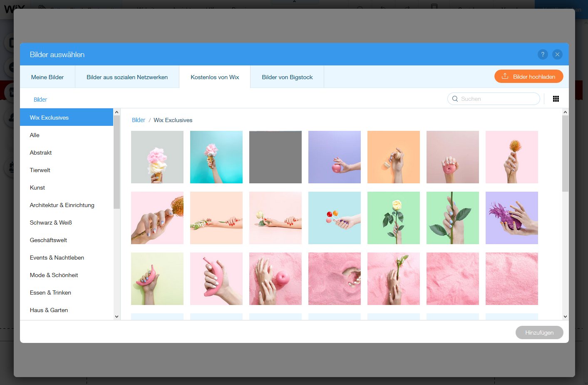
Task: Click the search magnifier icon
Action: click(455, 99)
